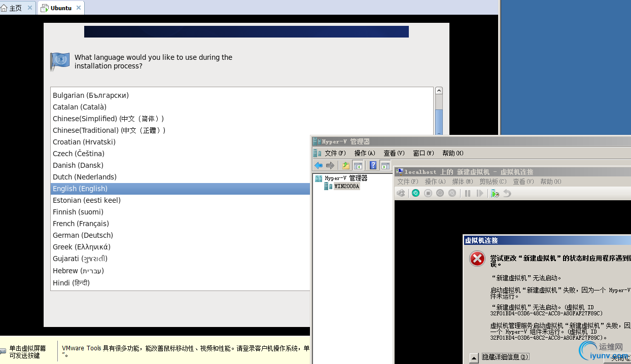Click the Home tab house icon
Screen dimensions: 631x364
coord(5,8)
